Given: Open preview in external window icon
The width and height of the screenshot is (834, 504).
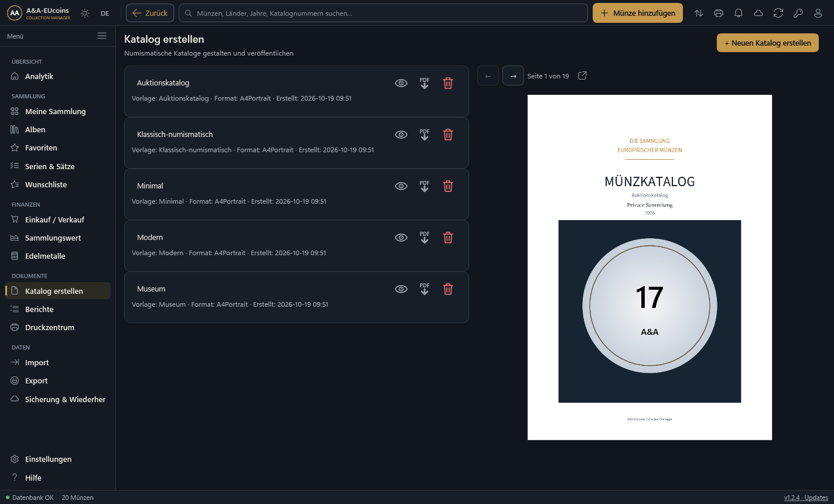Looking at the screenshot, I should pyautogui.click(x=582, y=76).
